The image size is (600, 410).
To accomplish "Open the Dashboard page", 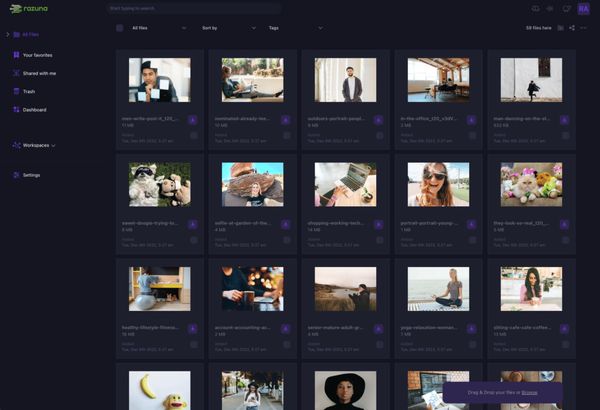I will tap(34, 110).
